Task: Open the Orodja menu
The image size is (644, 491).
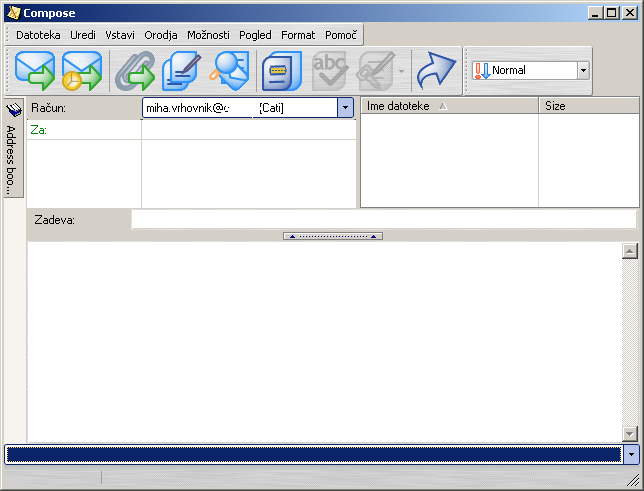Action: click(160, 35)
